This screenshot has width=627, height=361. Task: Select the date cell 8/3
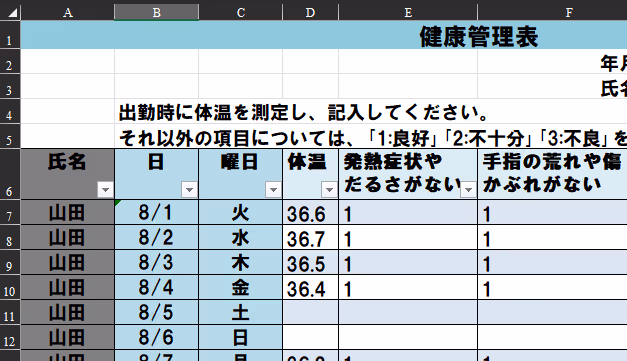coord(156,262)
